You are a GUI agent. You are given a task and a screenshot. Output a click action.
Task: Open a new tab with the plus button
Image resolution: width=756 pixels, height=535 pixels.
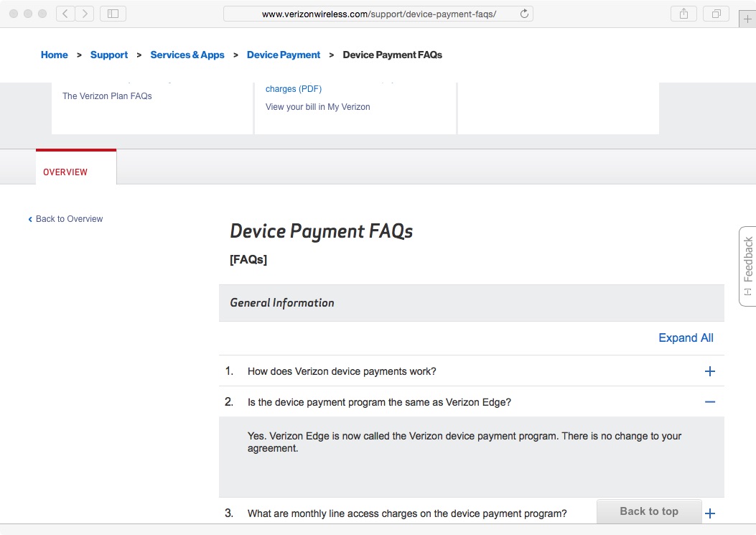coord(747,19)
